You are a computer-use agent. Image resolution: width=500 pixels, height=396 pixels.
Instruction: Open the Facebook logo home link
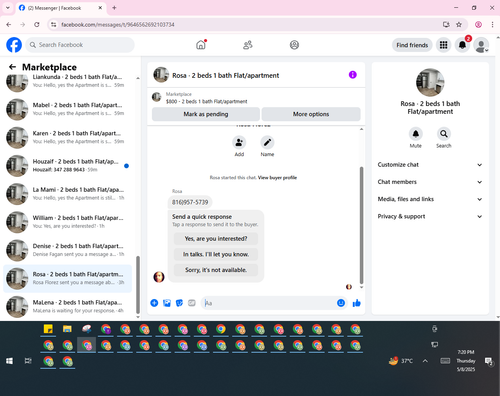[x=14, y=45]
